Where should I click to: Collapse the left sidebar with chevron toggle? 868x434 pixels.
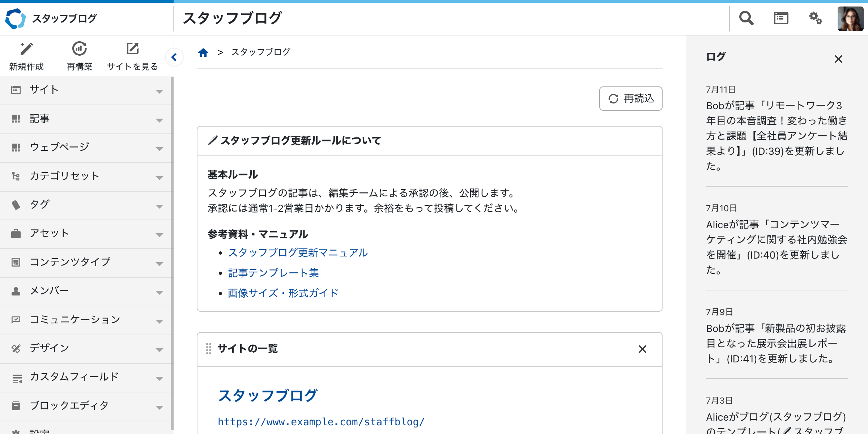(x=174, y=57)
